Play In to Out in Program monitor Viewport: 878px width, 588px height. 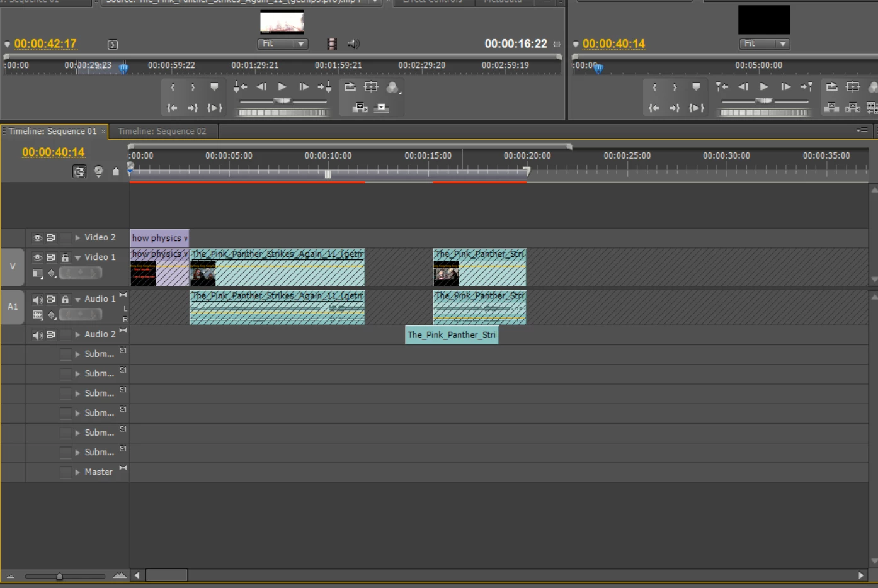tap(697, 108)
